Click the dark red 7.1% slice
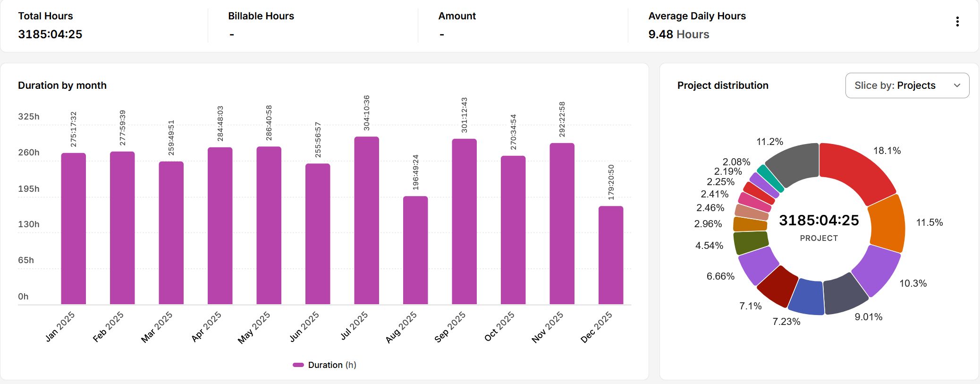 [x=777, y=285]
